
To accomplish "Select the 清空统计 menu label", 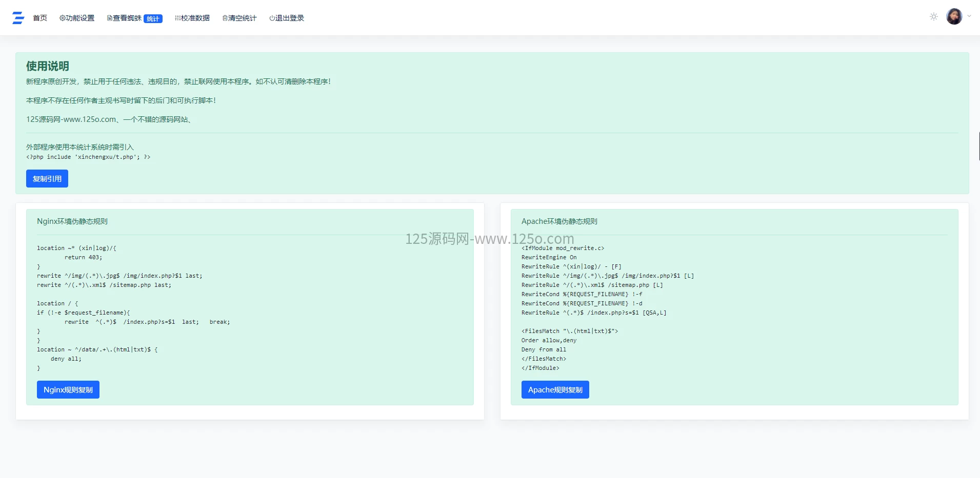I will click(x=243, y=18).
